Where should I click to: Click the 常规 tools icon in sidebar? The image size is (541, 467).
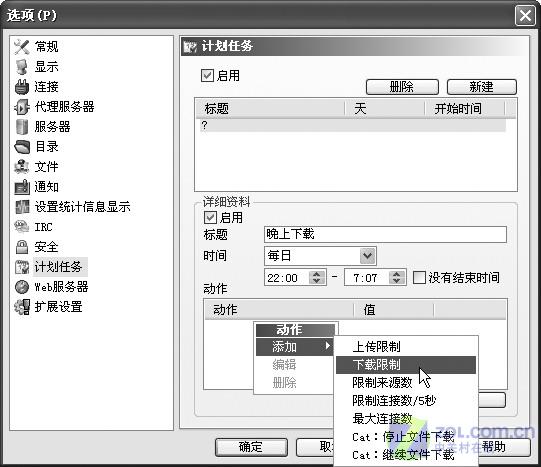21,47
